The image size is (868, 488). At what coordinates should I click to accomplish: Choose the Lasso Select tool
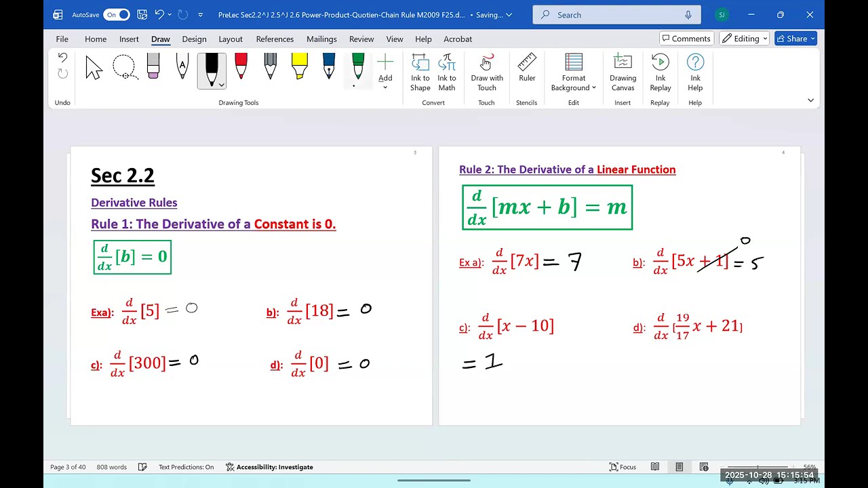pos(125,68)
